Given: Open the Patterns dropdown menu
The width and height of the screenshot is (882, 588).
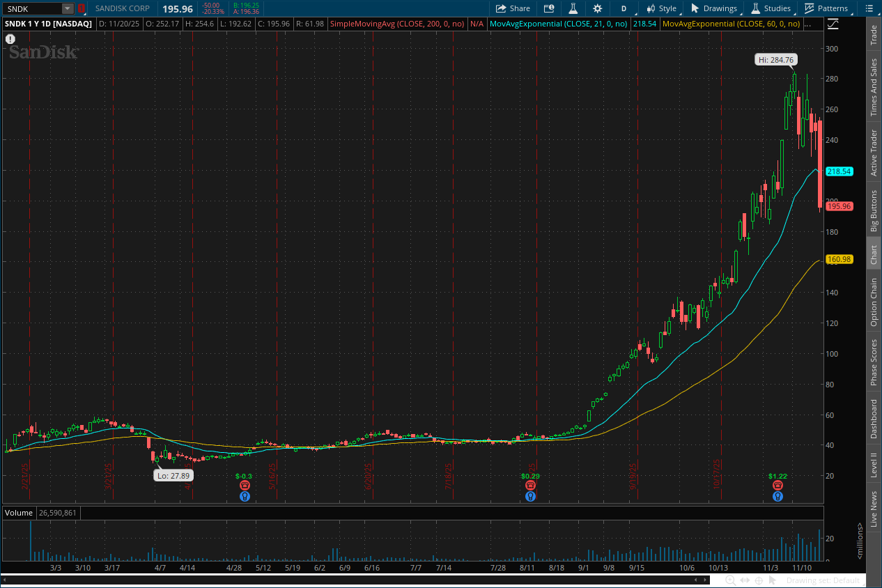Looking at the screenshot, I should coord(828,8).
